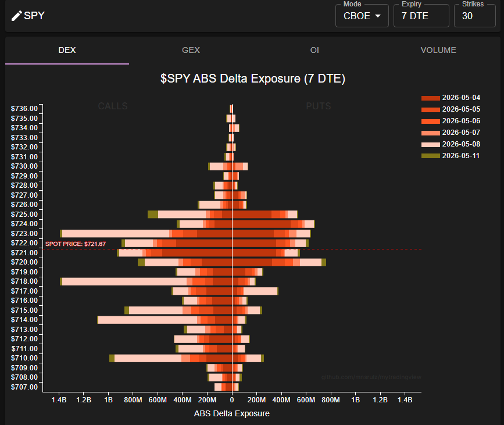Toggle the 2026-05-04 legend series
Screen dimensions: 504x425
(x=451, y=98)
